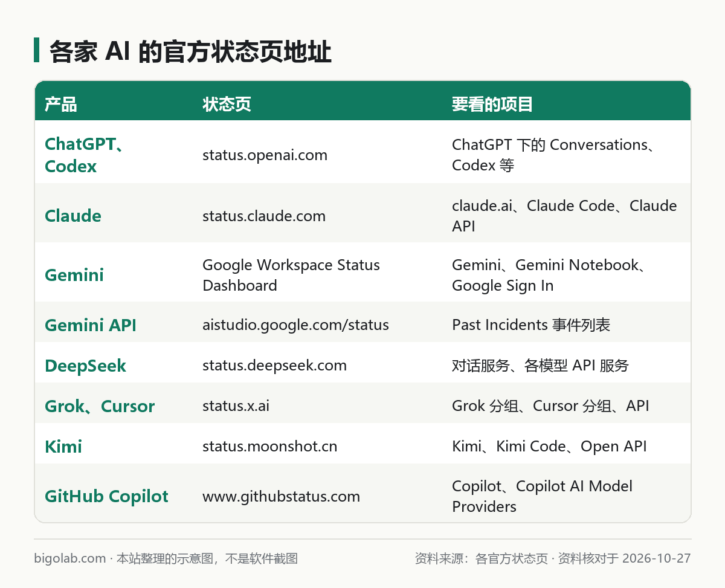Click the 状态页 column header
Screen dimensions: 725x588
(x=227, y=104)
